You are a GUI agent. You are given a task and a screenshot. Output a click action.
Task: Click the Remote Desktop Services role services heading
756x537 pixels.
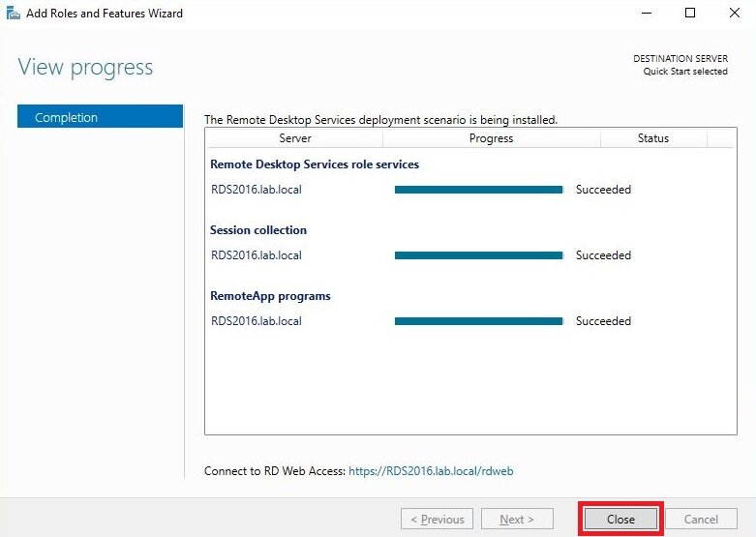pyautogui.click(x=315, y=164)
